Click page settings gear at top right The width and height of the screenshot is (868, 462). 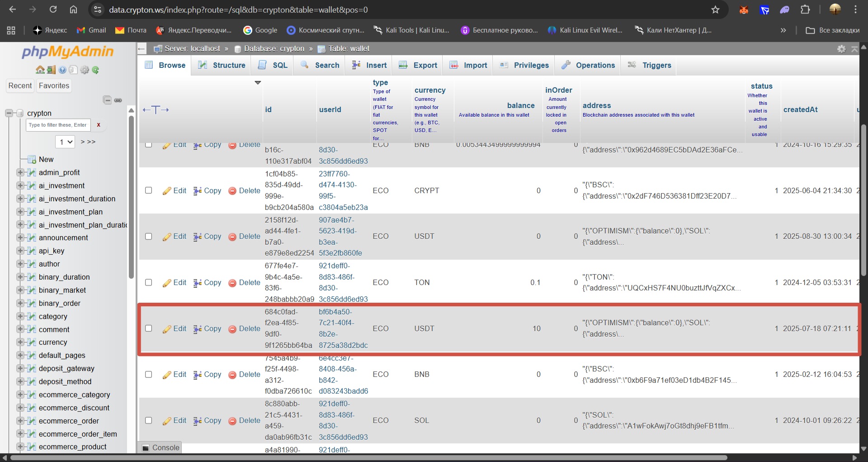point(841,49)
